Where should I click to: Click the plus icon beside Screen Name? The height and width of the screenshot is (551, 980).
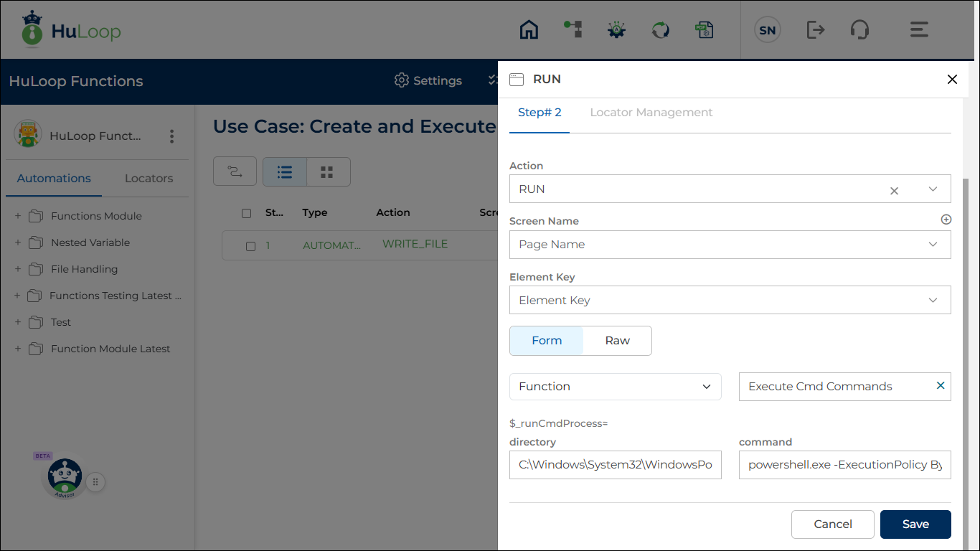point(946,220)
